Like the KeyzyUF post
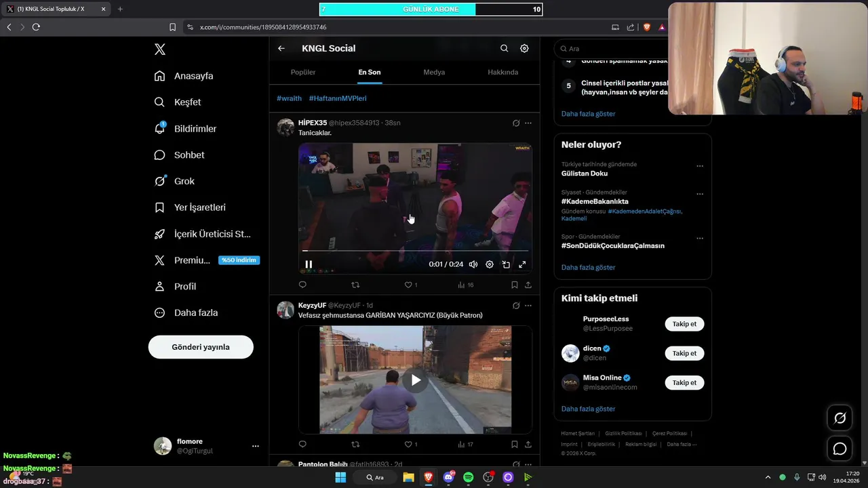Image resolution: width=868 pixels, height=488 pixels. [411, 445]
